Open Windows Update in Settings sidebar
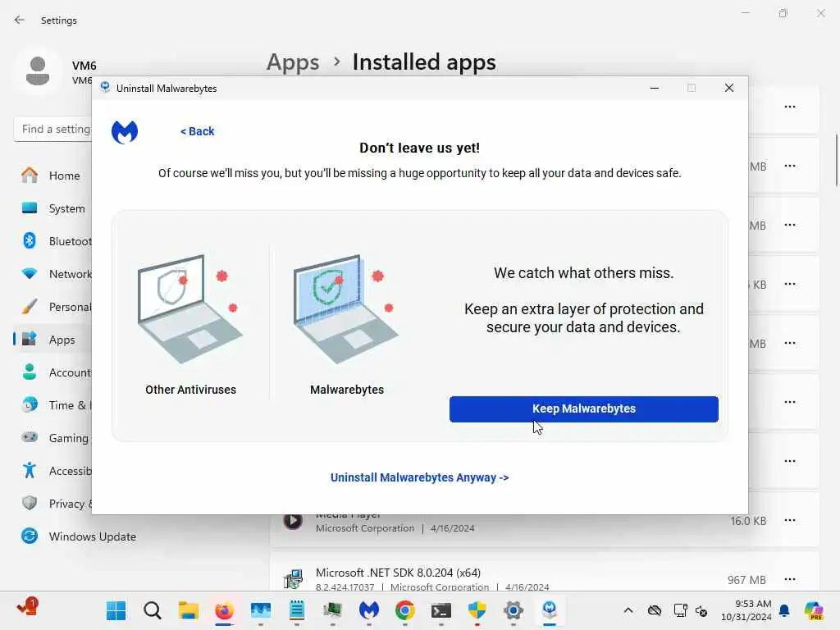This screenshot has width=840, height=630. (79, 536)
